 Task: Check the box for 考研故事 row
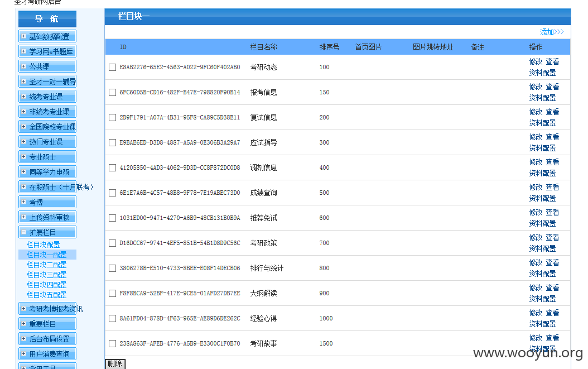click(x=112, y=343)
